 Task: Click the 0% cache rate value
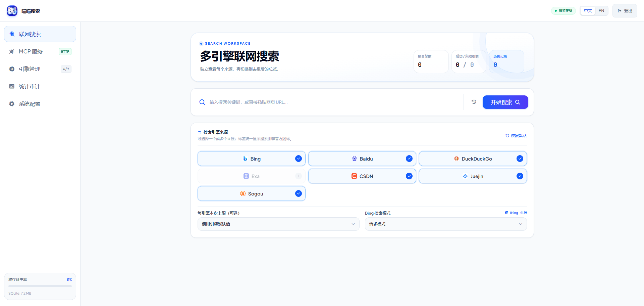pos(69,279)
